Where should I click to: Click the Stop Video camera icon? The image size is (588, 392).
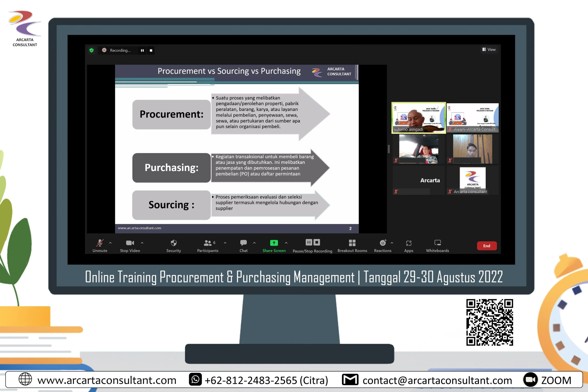(130, 243)
